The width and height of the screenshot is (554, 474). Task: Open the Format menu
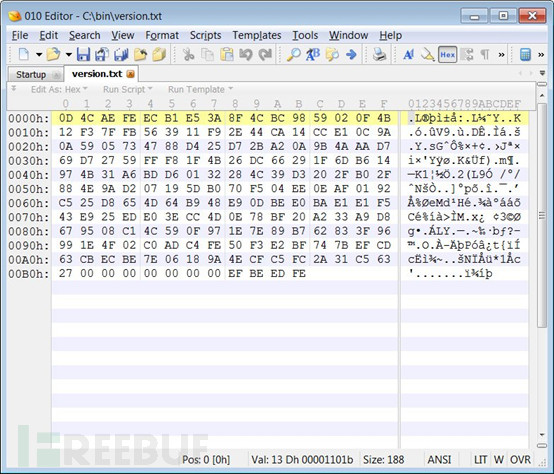click(x=162, y=35)
